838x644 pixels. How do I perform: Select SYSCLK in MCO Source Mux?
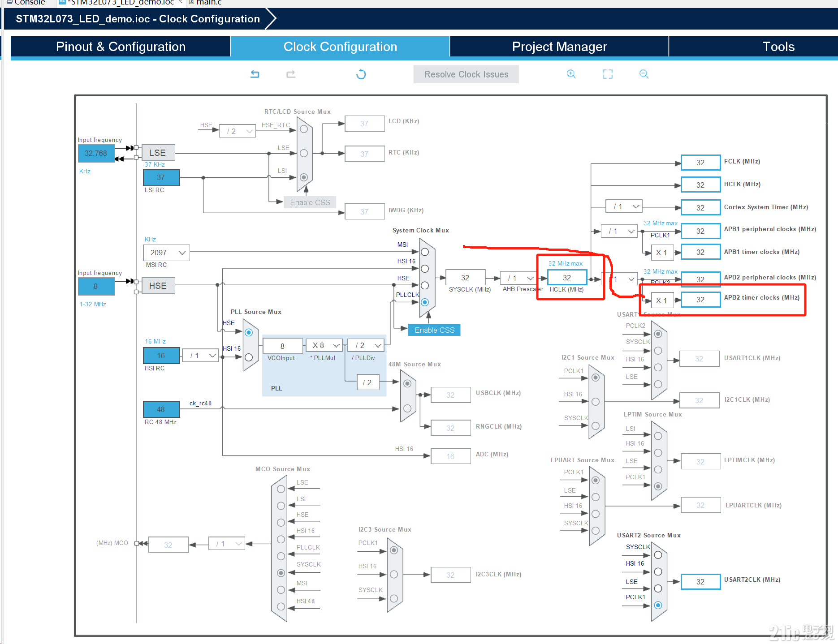pyautogui.click(x=281, y=573)
